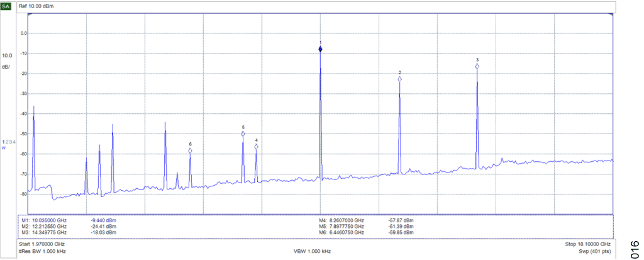Click the trace 1 indicator on left
Image resolution: width=644 pixels, height=260 pixels.
(x=3, y=142)
